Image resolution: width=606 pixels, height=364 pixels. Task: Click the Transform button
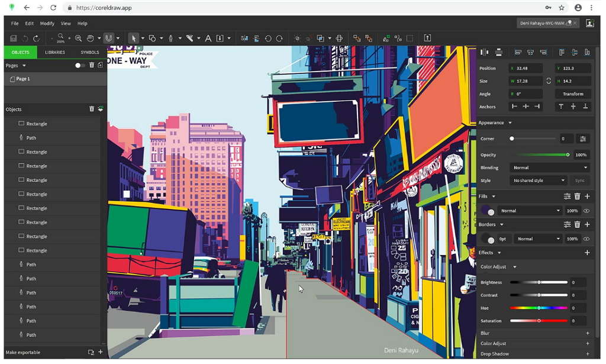point(573,94)
